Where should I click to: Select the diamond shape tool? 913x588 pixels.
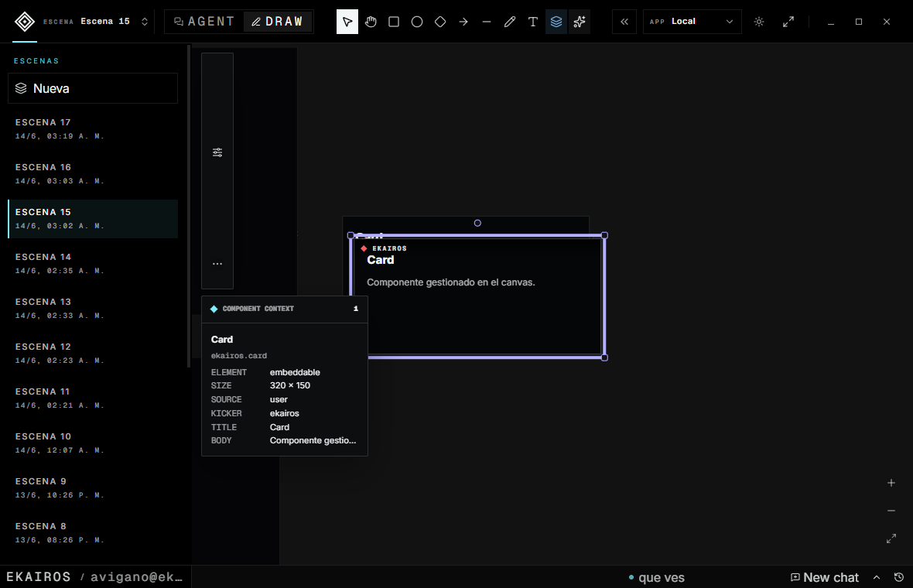(440, 22)
